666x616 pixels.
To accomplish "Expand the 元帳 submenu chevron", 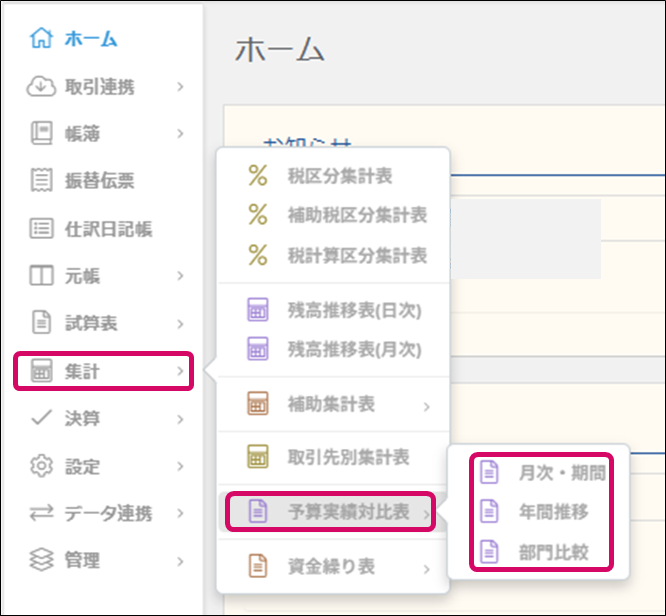I will tap(180, 276).
